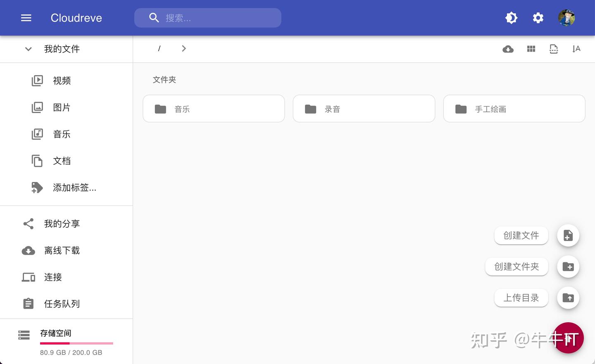Collapse the 我的文件 section chevron
Image resolution: width=595 pixels, height=364 pixels.
point(28,49)
